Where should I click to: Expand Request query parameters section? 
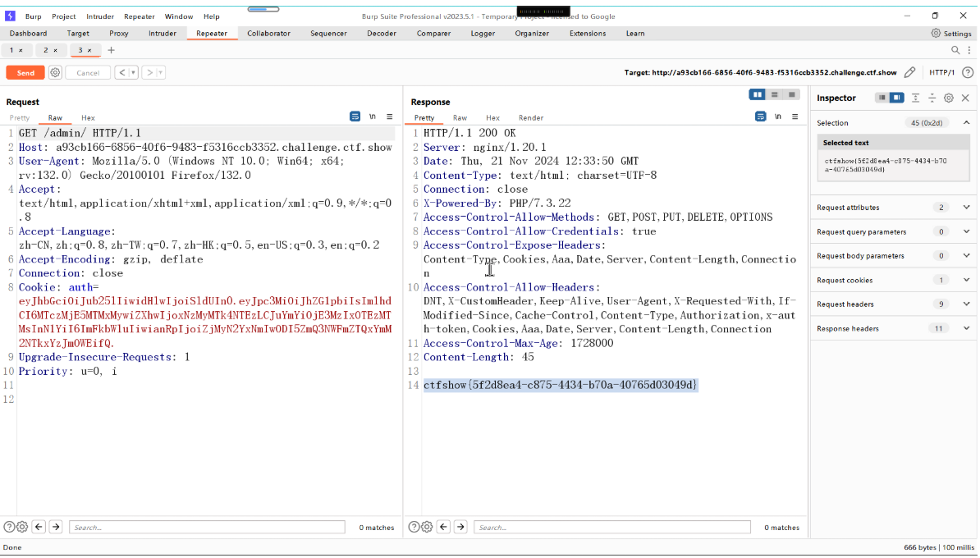(x=966, y=232)
